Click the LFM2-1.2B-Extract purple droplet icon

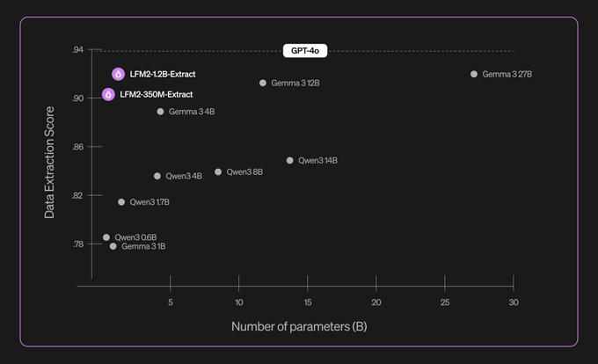pos(117,74)
